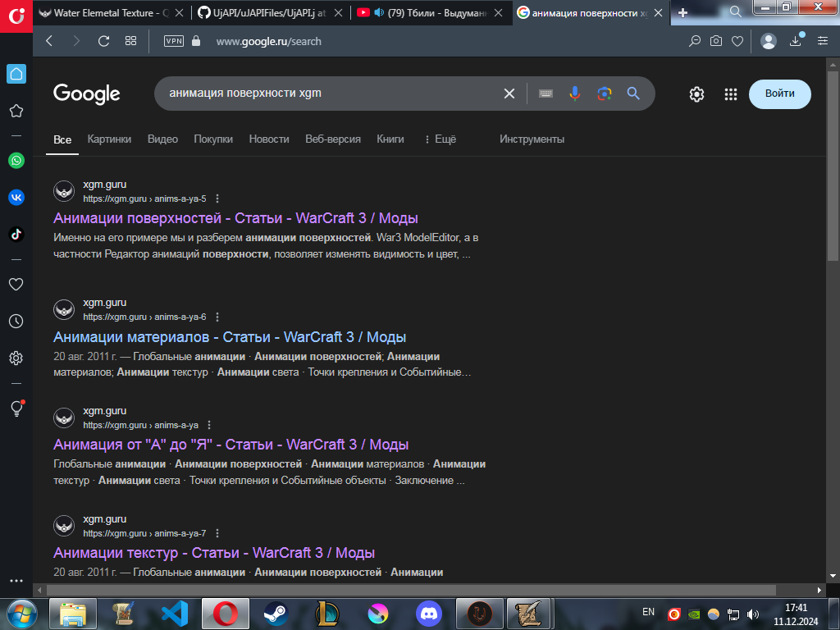The height and width of the screenshot is (630, 840).
Task: Open the Opera main menu logo
Action: 16,16
